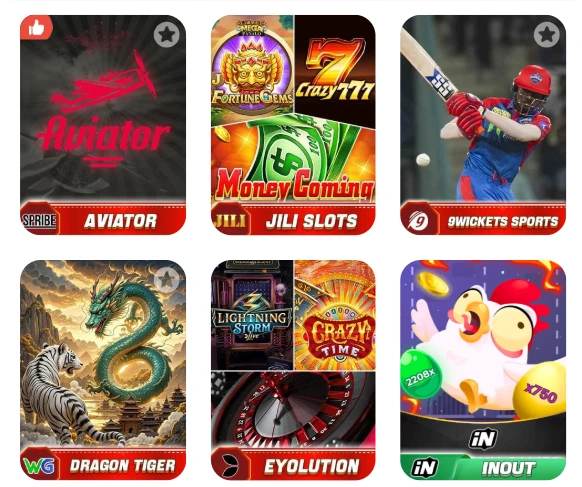Image resolution: width=582 pixels, height=487 pixels.
Task: Click the thumbs-up badge on Aviator
Action: coord(36,27)
